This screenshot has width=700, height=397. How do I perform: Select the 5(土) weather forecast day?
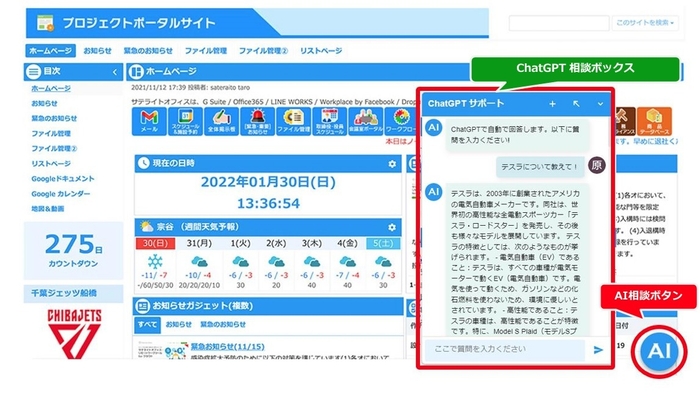click(x=383, y=243)
